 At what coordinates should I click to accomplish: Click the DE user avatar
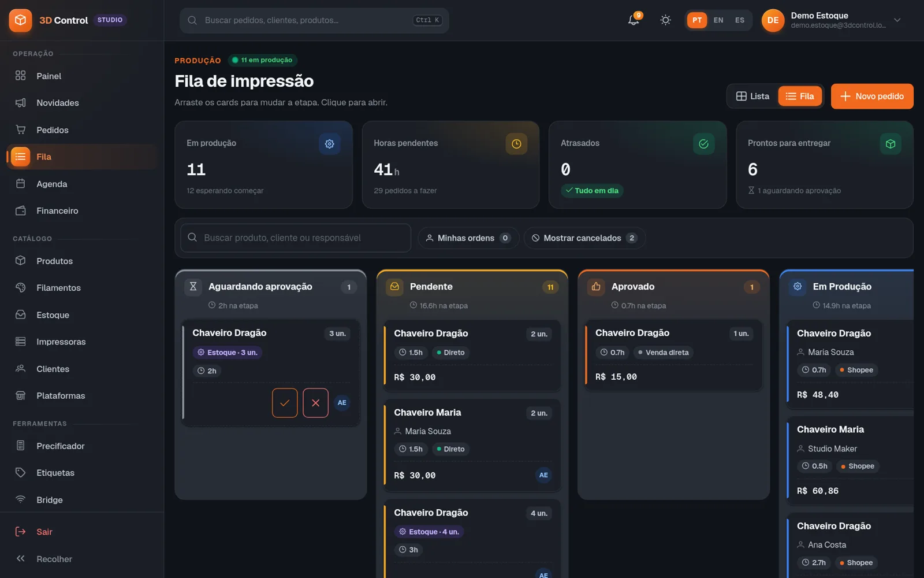pos(773,20)
